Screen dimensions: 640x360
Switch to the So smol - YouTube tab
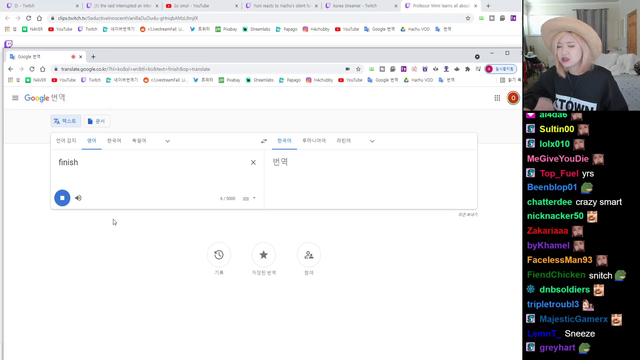(x=202, y=6)
